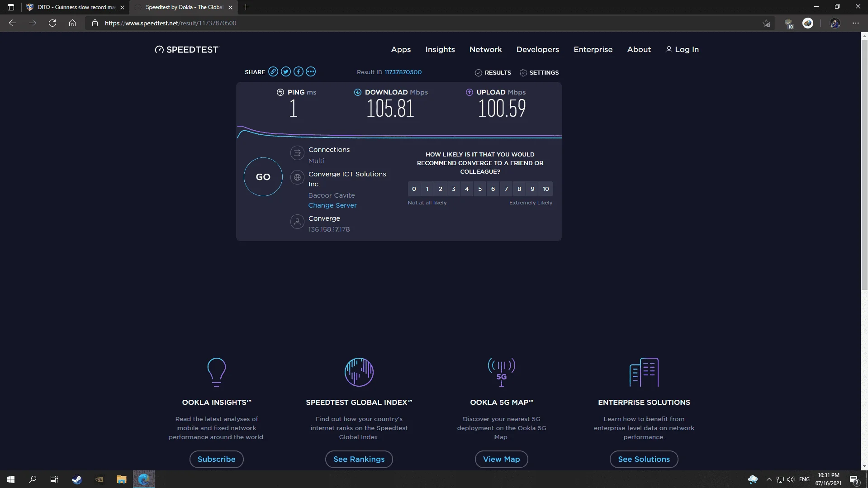Click the upload speed value 100.59

click(x=502, y=109)
